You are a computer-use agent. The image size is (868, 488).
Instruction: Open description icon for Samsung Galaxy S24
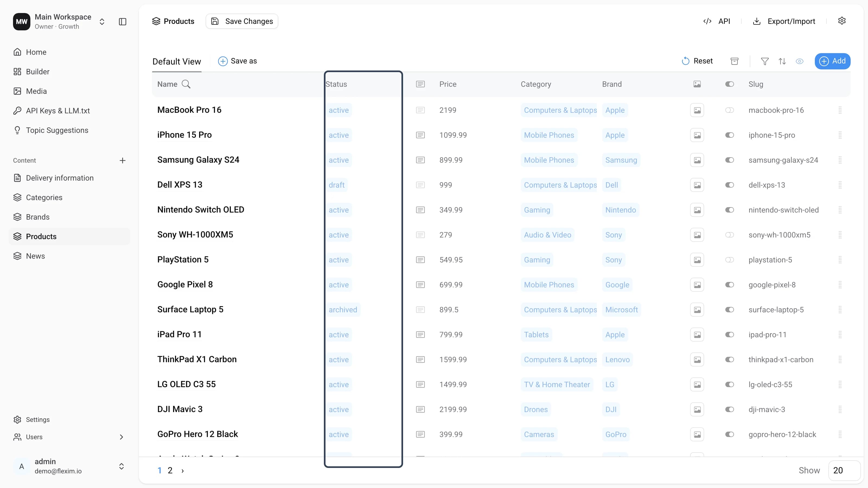[420, 160]
